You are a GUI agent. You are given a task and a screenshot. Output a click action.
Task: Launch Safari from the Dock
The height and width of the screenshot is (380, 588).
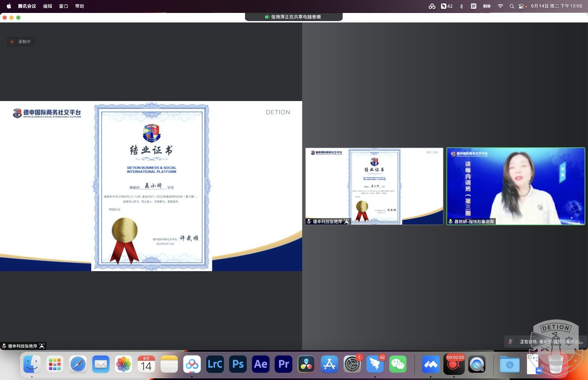(78, 364)
